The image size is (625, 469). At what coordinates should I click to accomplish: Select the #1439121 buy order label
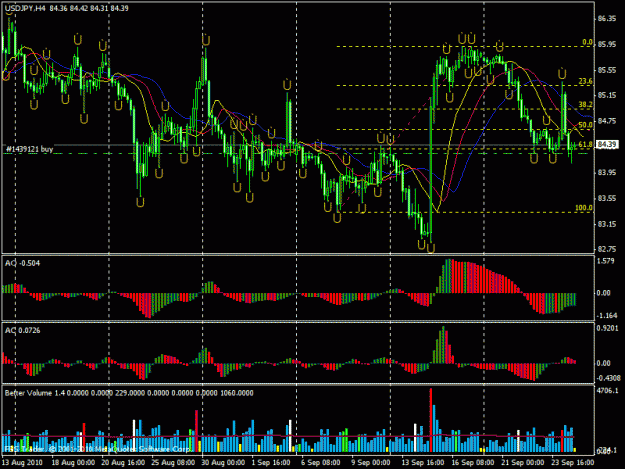point(29,149)
